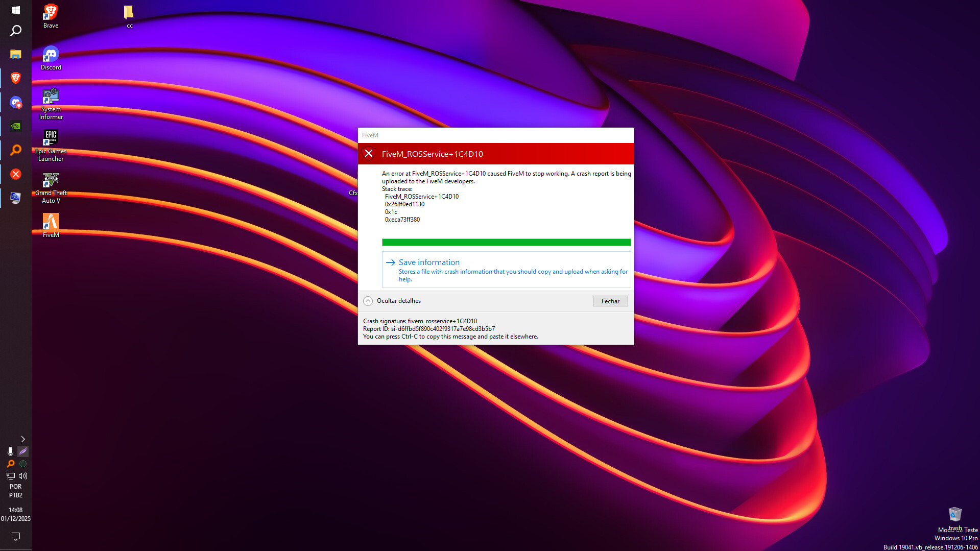Click the stack trace entry 0x1c

point(391,212)
